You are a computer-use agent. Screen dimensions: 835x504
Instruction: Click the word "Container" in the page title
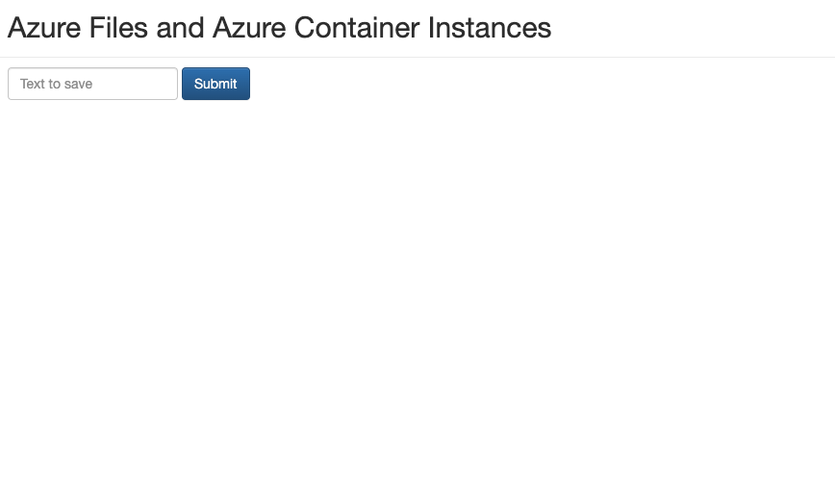(x=357, y=28)
